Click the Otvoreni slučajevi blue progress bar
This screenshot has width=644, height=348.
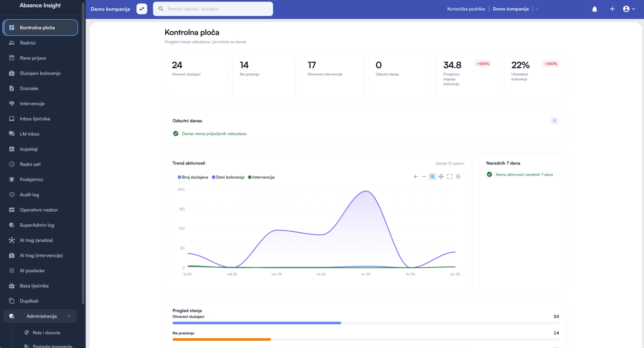pyautogui.click(x=257, y=323)
